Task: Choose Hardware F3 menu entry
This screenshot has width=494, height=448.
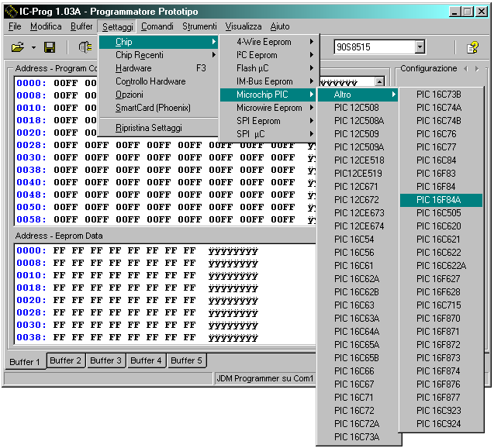Action: tap(158, 68)
